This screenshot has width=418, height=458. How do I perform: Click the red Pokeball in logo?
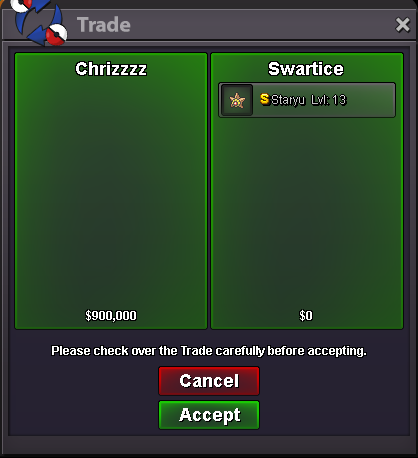(x=56, y=35)
